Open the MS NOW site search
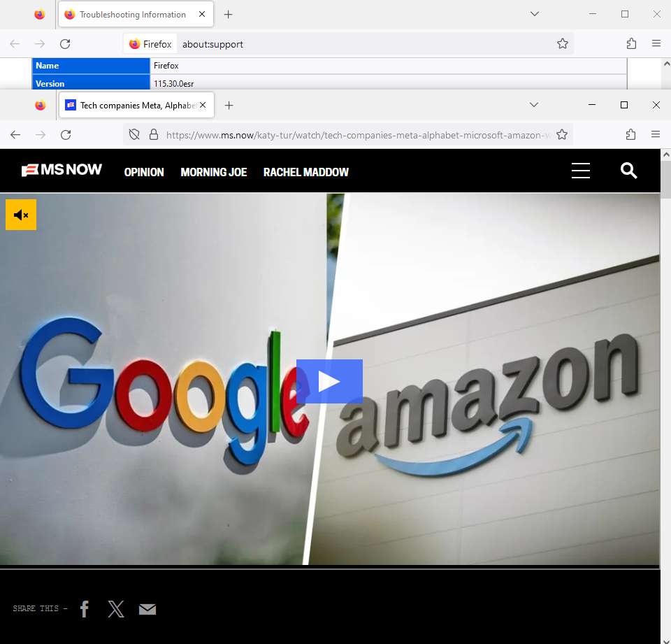The width and height of the screenshot is (671, 644). (628, 171)
